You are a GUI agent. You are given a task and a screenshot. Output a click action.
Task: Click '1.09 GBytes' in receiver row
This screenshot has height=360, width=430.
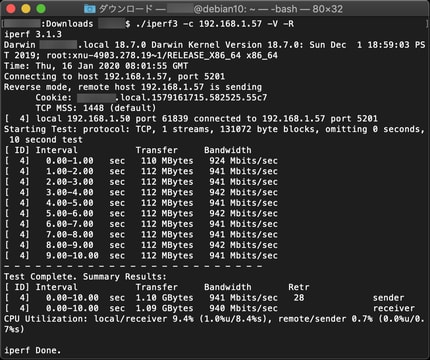[x=164, y=308]
